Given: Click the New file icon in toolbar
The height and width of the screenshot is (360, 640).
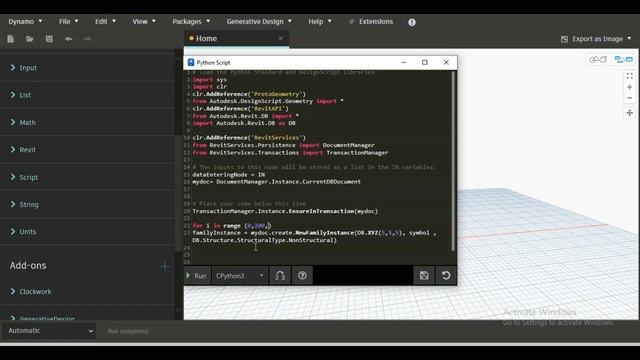Looking at the screenshot, I should (11, 39).
